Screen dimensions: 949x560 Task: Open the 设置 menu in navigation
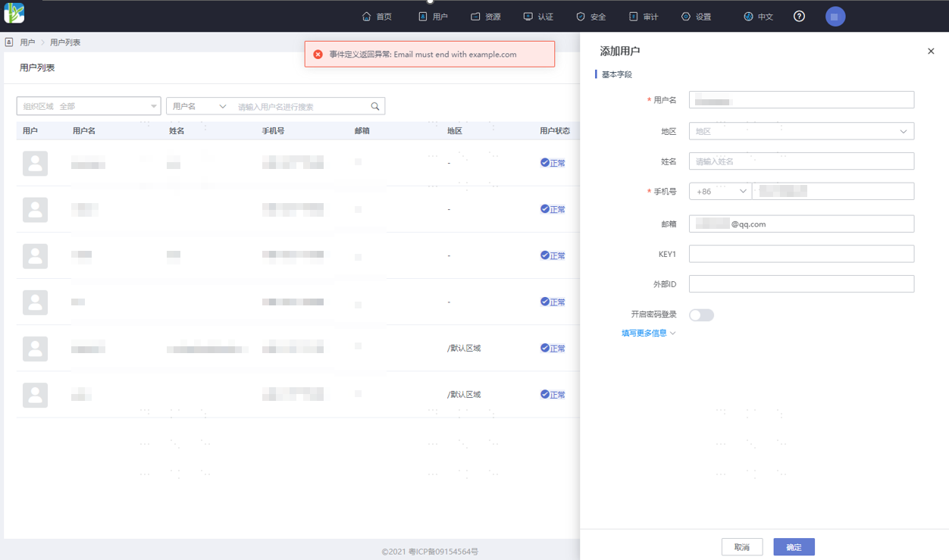pos(696,17)
